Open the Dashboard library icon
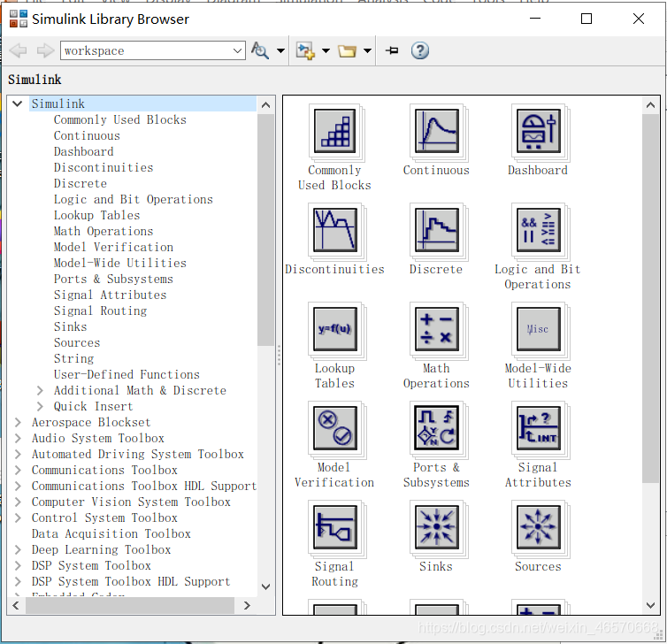The height and width of the screenshot is (644, 667). point(538,131)
